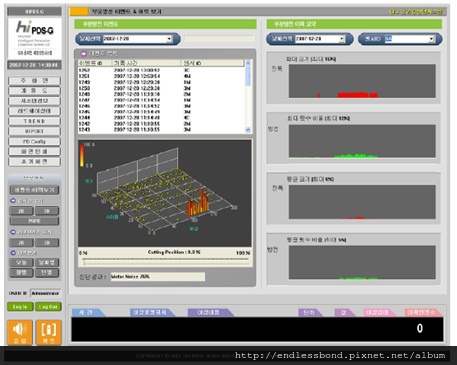Sort event list by 이벤트 ID column header
This screenshot has height=365, width=457.
point(95,63)
